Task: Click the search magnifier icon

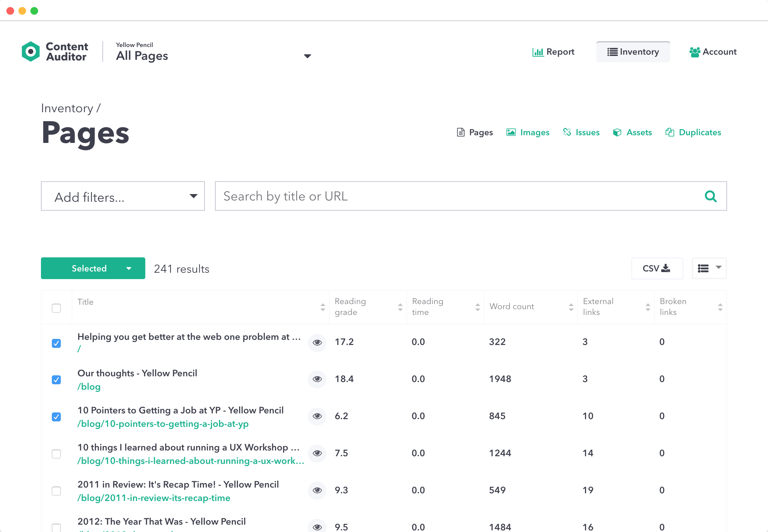Action: (710, 196)
